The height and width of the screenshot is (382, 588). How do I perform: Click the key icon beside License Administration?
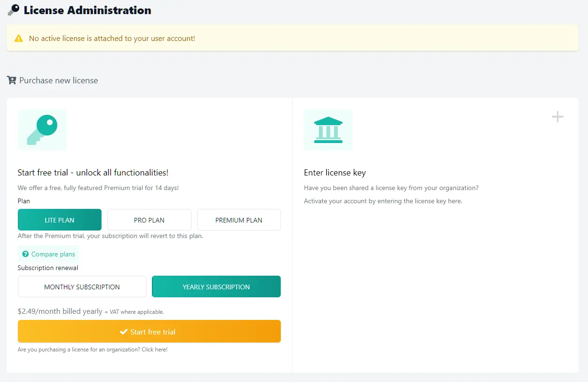pyautogui.click(x=14, y=10)
